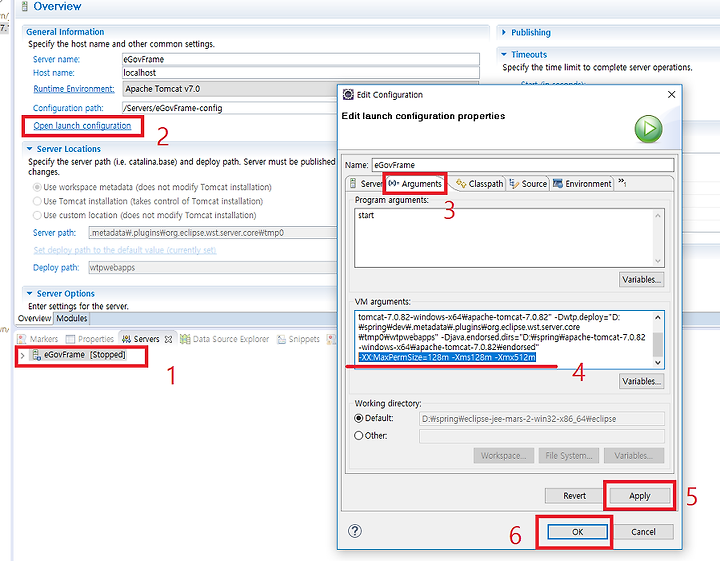Image resolution: width=720 pixels, height=561 pixels.
Task: Expand the Publishing section
Action: coord(504,32)
